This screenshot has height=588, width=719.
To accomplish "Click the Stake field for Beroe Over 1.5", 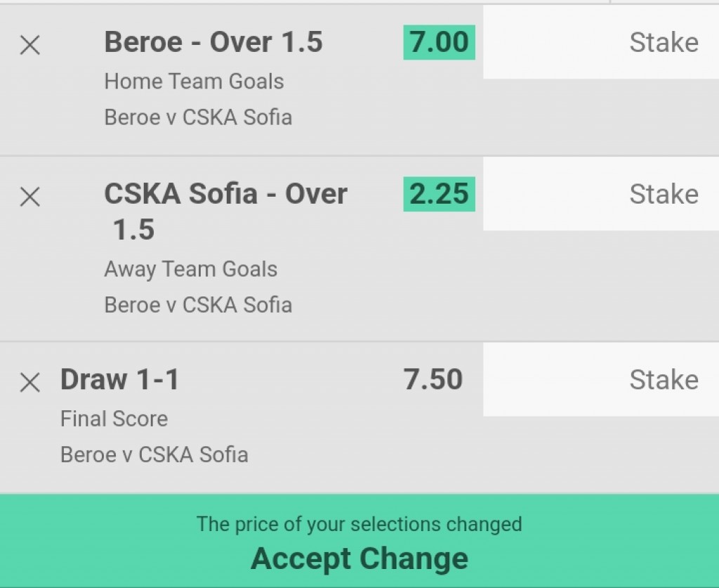I will point(601,42).
